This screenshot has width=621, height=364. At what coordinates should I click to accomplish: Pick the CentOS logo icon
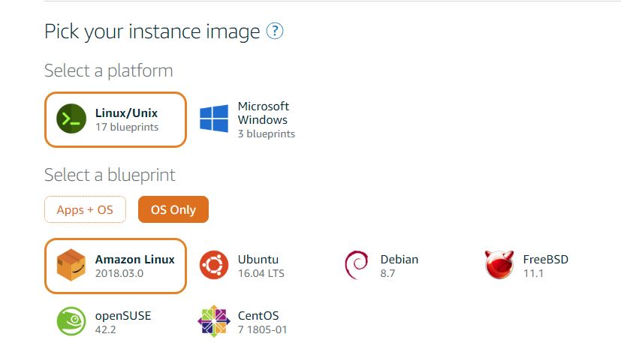coord(214,321)
